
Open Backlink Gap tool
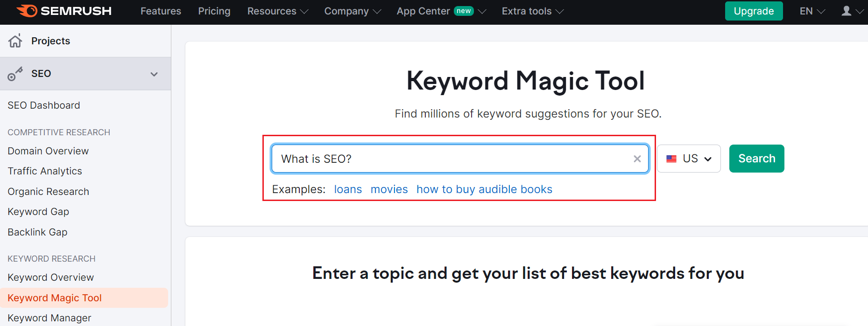pos(37,232)
